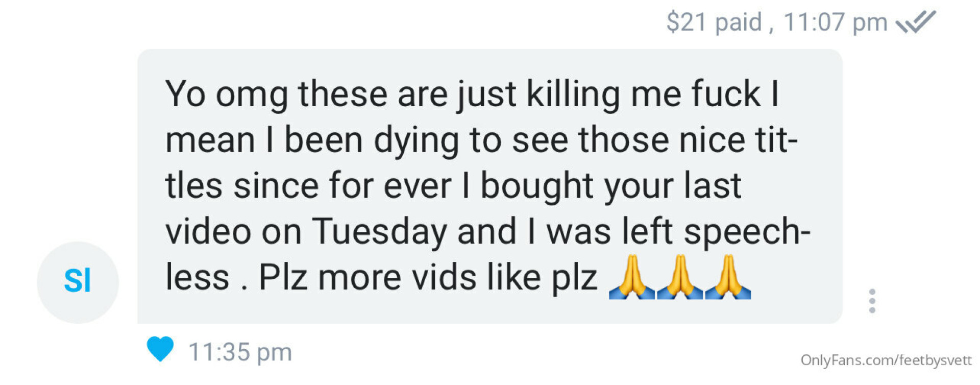Open the OnlyFans.com/feetbysvett watermark link
The width and height of the screenshot is (980, 385).
coord(886,360)
